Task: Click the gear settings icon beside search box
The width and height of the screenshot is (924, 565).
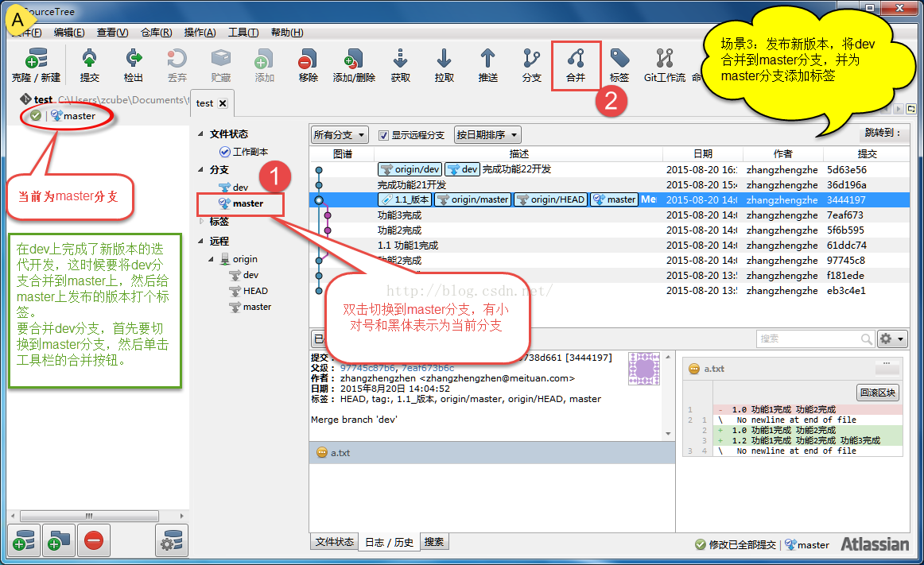Action: pyautogui.click(x=891, y=339)
